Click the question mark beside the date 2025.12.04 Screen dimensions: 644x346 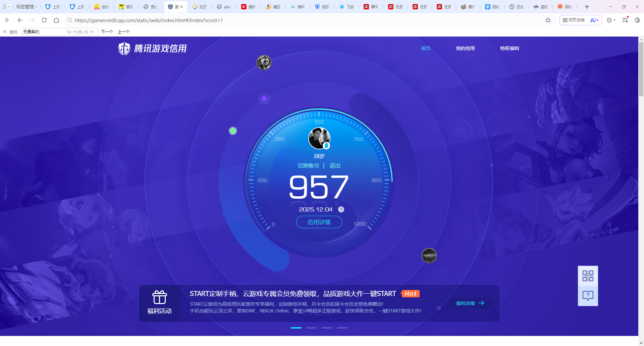tap(341, 209)
